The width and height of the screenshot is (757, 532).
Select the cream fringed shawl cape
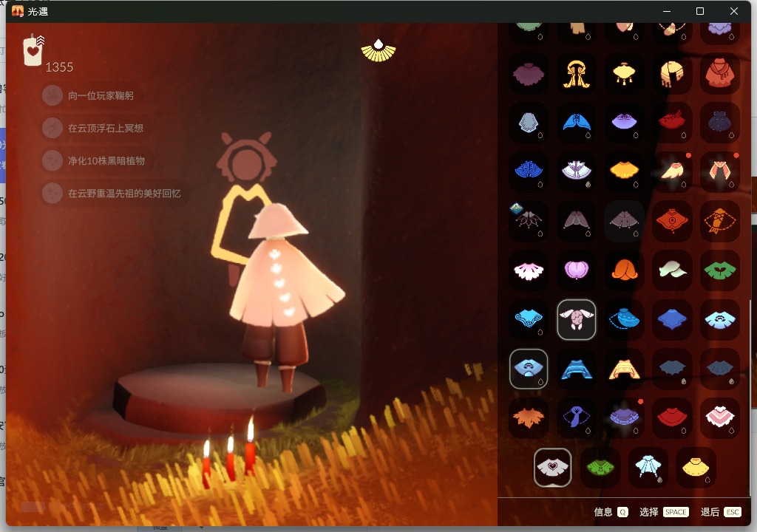point(671,74)
